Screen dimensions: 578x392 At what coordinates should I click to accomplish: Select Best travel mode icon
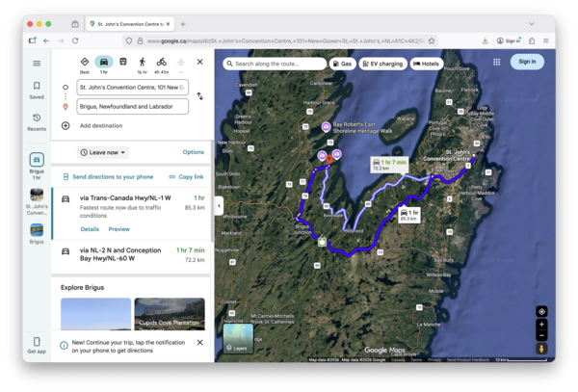point(85,65)
